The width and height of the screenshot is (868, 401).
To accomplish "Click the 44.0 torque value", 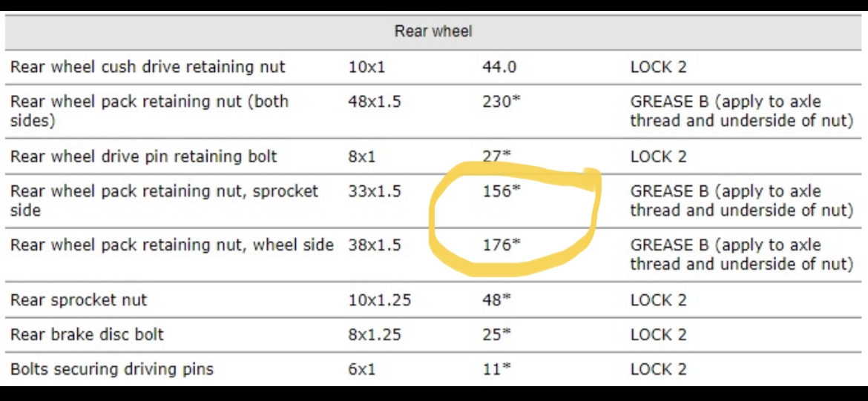I will pyautogui.click(x=499, y=67).
